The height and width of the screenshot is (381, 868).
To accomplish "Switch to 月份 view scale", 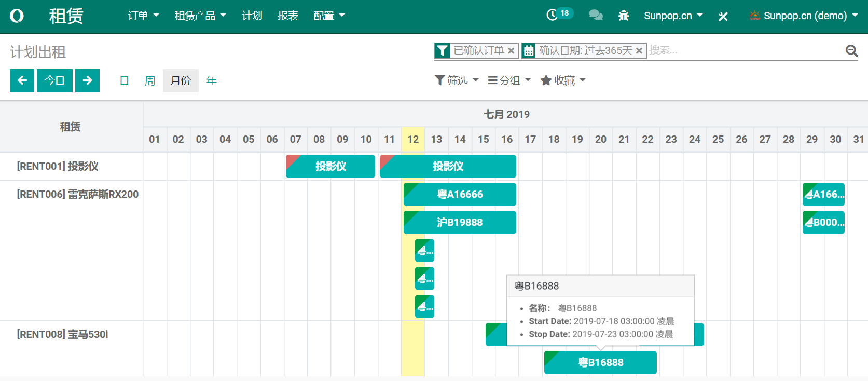I will tap(181, 81).
